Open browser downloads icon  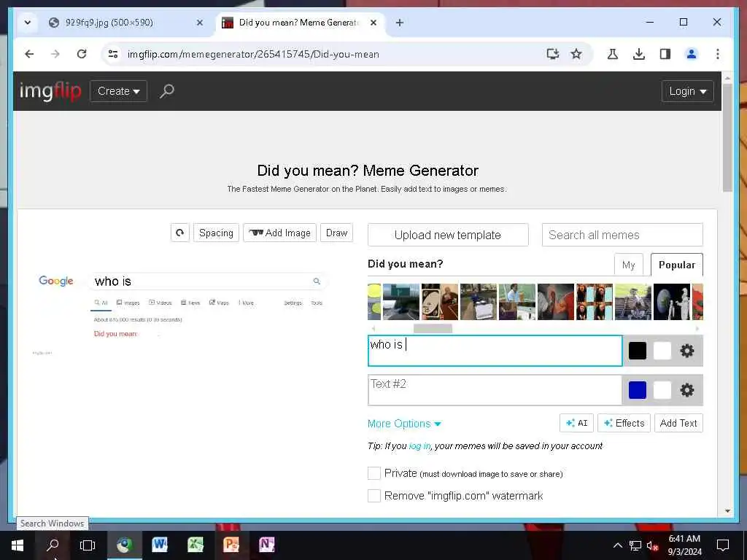[639, 54]
